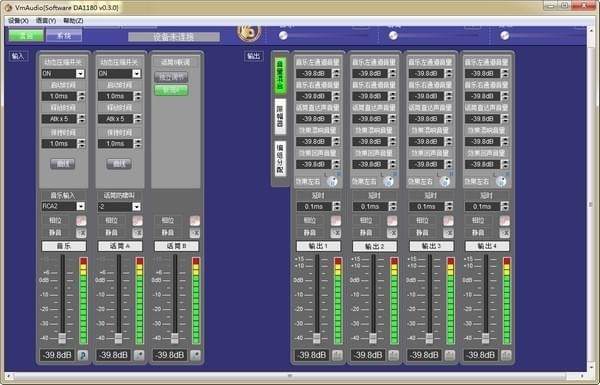Image resolution: width=600 pixels, height=385 pixels.
Task: Click the 曲线 button in 话筒A column
Action: (119, 164)
